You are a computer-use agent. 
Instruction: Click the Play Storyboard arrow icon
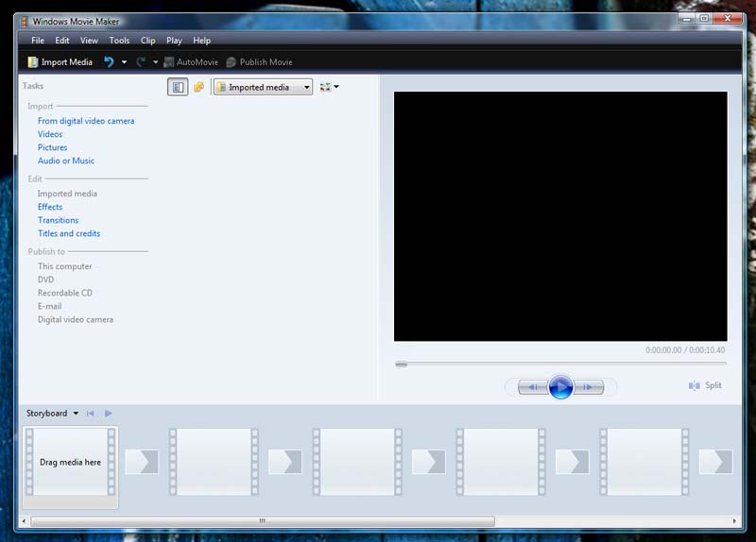click(109, 414)
